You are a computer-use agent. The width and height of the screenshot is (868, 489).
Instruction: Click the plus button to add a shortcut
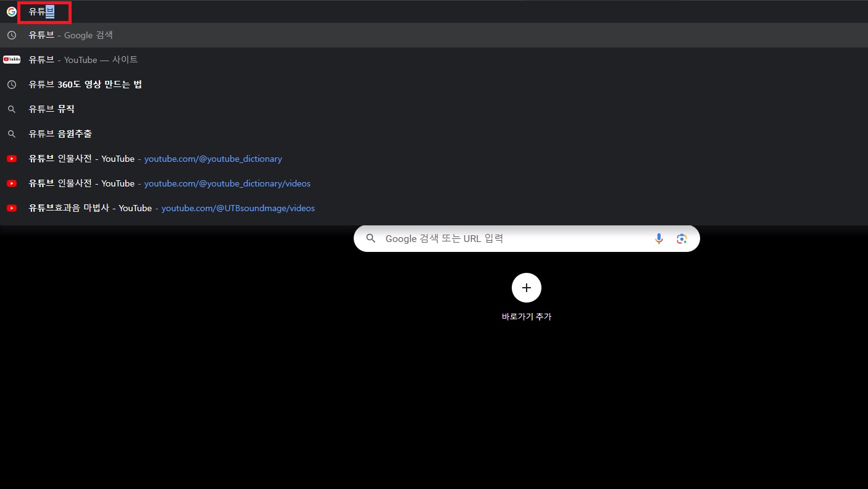[x=527, y=288]
